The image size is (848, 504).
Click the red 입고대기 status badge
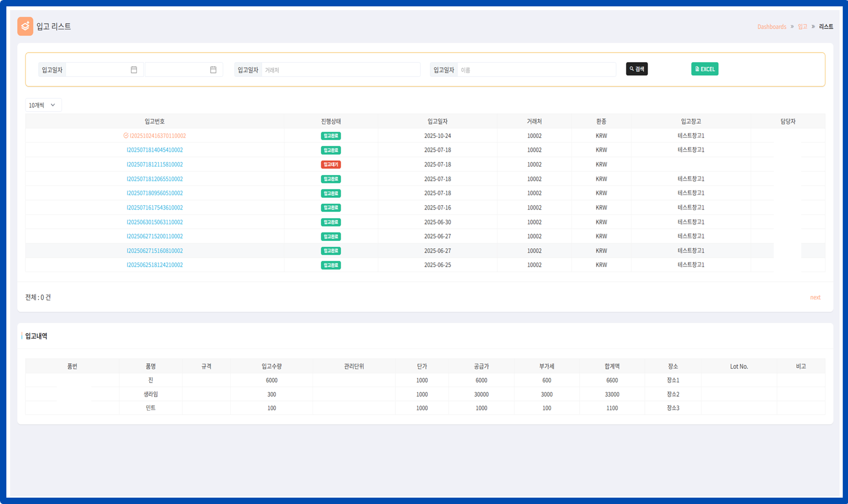tap(331, 164)
